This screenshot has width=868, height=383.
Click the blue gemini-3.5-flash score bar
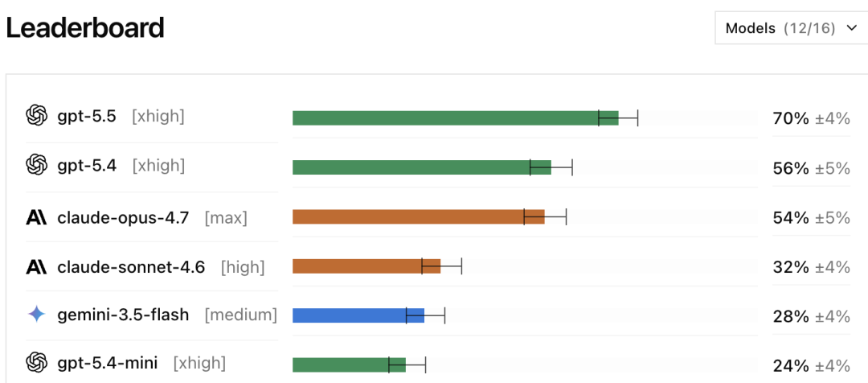[x=358, y=315]
